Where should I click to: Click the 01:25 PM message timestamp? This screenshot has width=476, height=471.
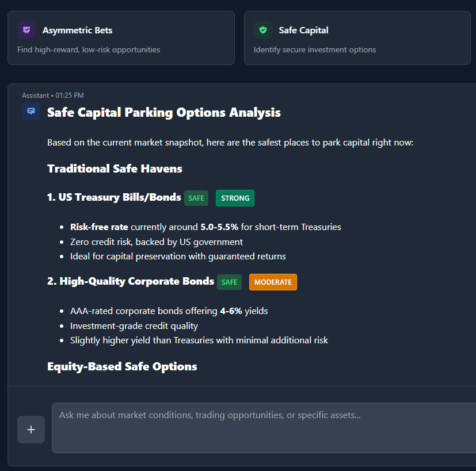pos(70,95)
